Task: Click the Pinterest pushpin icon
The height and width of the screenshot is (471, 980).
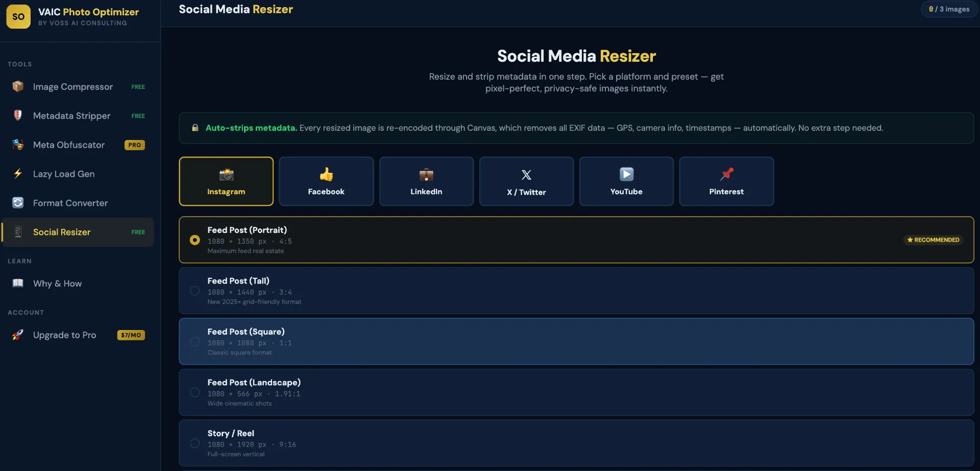Action: tap(726, 174)
